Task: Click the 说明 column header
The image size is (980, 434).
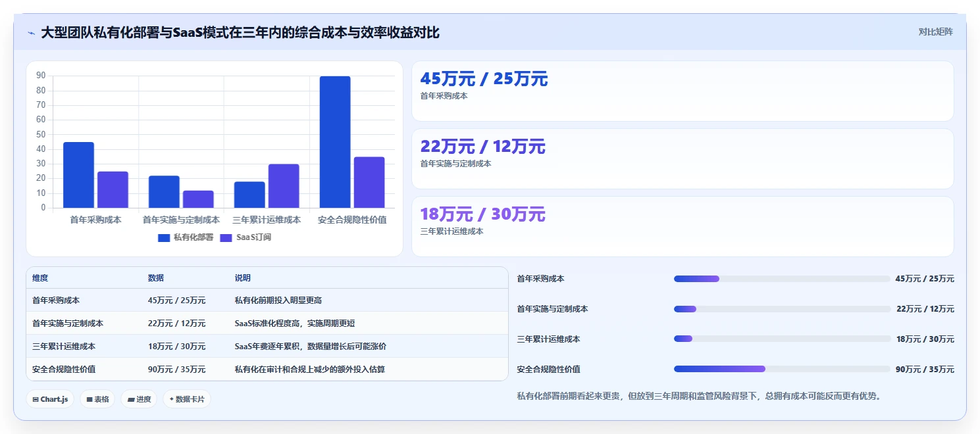Action: [x=243, y=278]
